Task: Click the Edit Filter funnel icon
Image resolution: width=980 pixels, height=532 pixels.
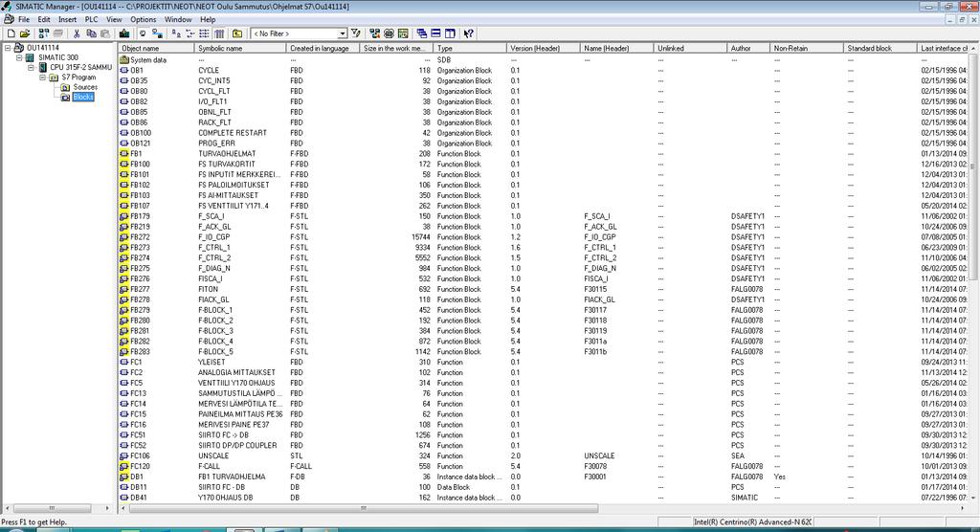Action: pos(356,33)
